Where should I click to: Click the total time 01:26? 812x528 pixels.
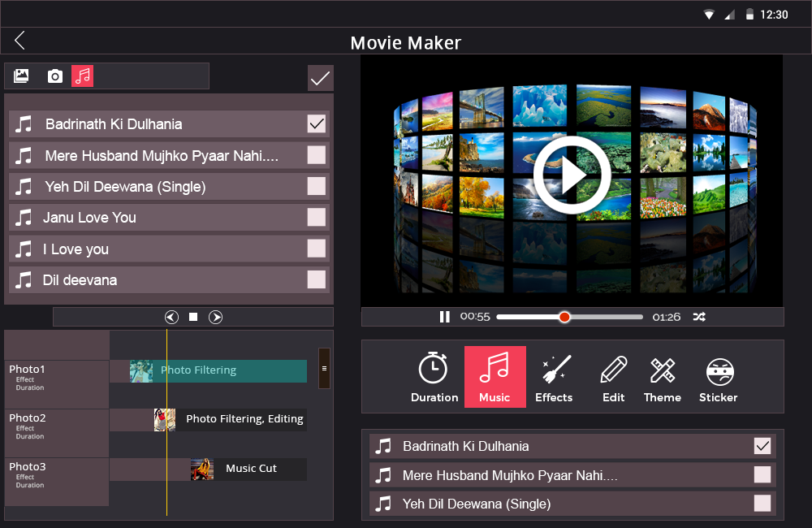click(x=667, y=317)
